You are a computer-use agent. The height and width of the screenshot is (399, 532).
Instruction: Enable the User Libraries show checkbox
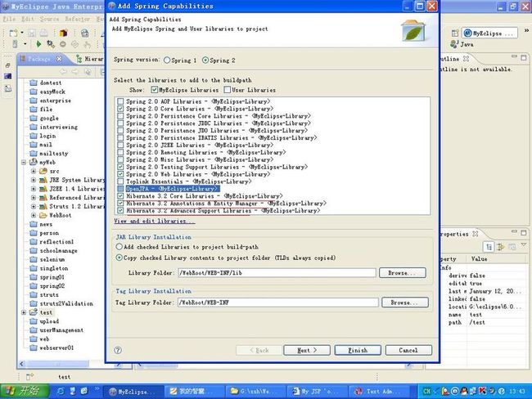228,90
